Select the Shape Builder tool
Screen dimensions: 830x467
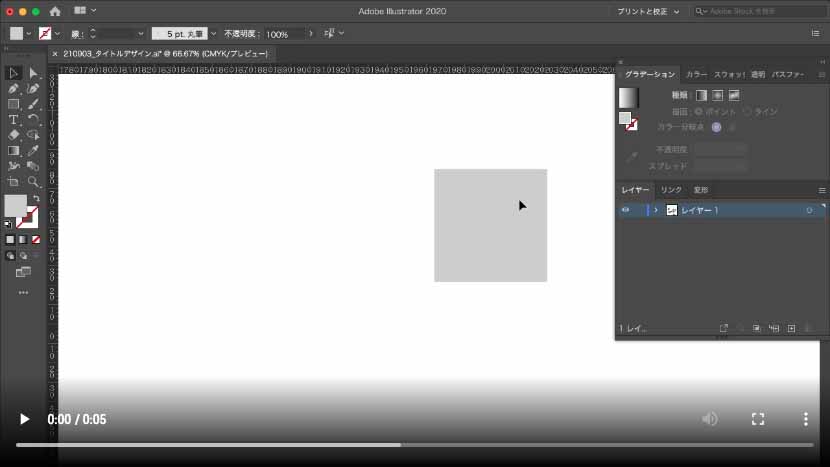(x=33, y=166)
